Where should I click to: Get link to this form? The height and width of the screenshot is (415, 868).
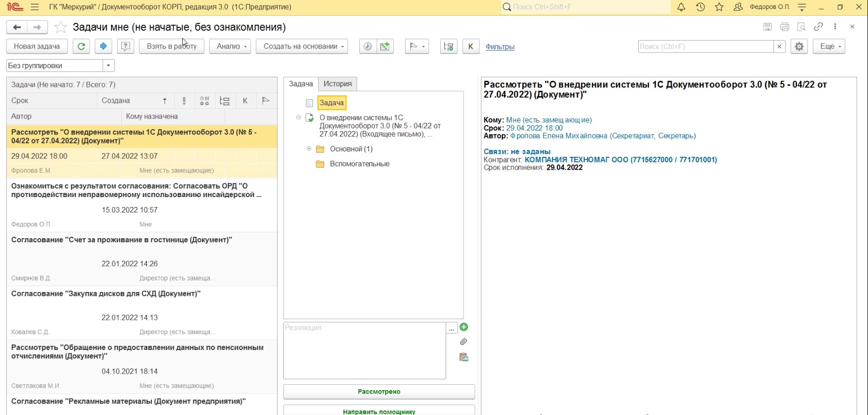coord(818,27)
